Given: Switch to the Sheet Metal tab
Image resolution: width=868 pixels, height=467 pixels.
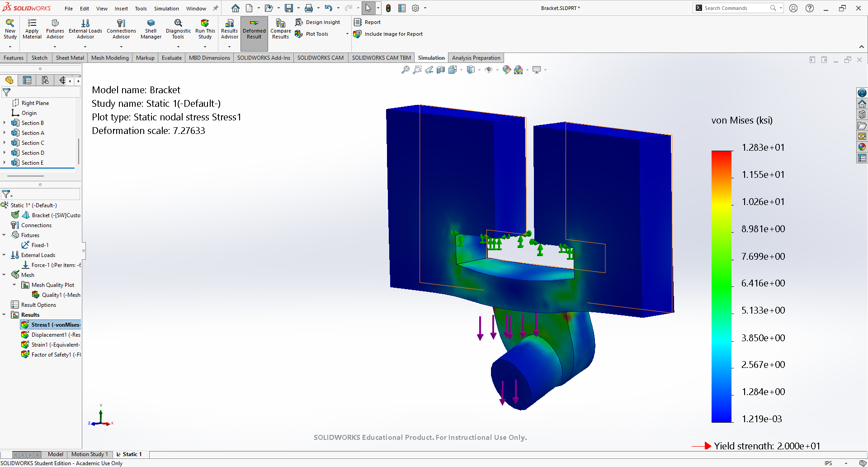Looking at the screenshot, I should (x=70, y=58).
